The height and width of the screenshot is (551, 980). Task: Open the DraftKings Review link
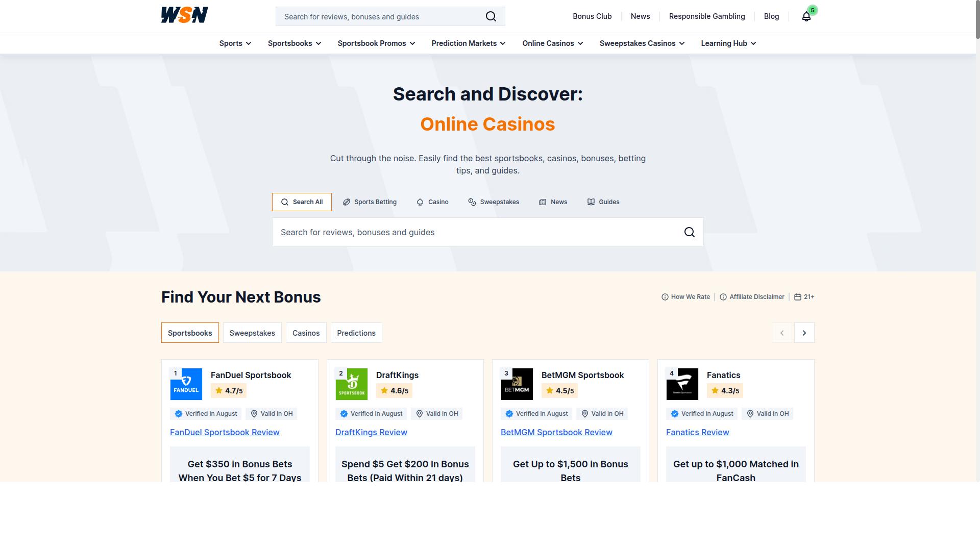(371, 432)
